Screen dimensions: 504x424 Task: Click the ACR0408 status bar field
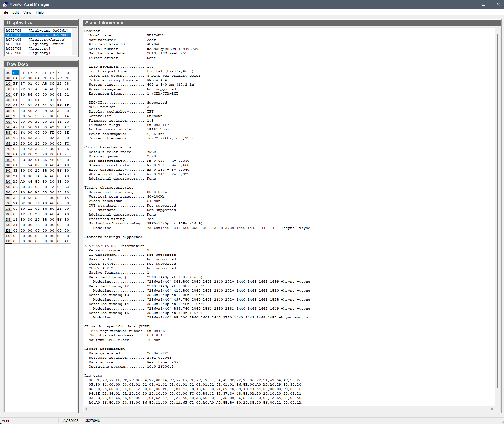tap(71, 421)
